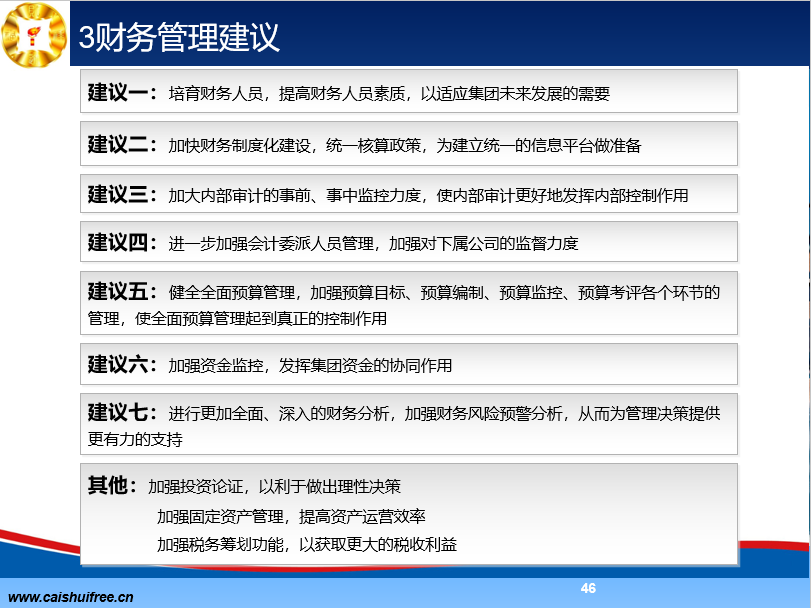Viewport: 811px width, 608px height.
Task: Select the 建议三 box about 内部审计
Action: [x=409, y=194]
